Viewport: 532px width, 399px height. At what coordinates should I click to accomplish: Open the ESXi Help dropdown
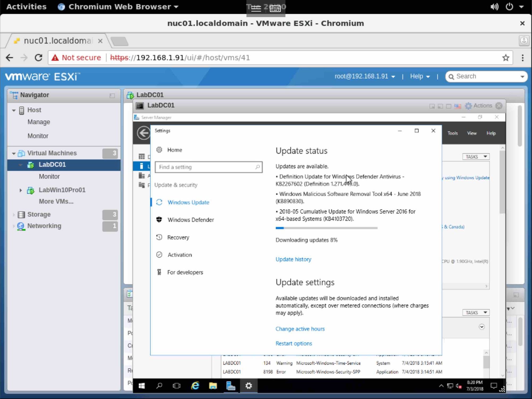tap(420, 76)
